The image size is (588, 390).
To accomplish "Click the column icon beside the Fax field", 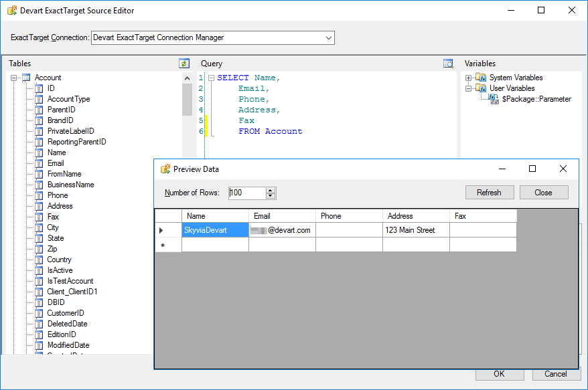I will coord(38,216).
